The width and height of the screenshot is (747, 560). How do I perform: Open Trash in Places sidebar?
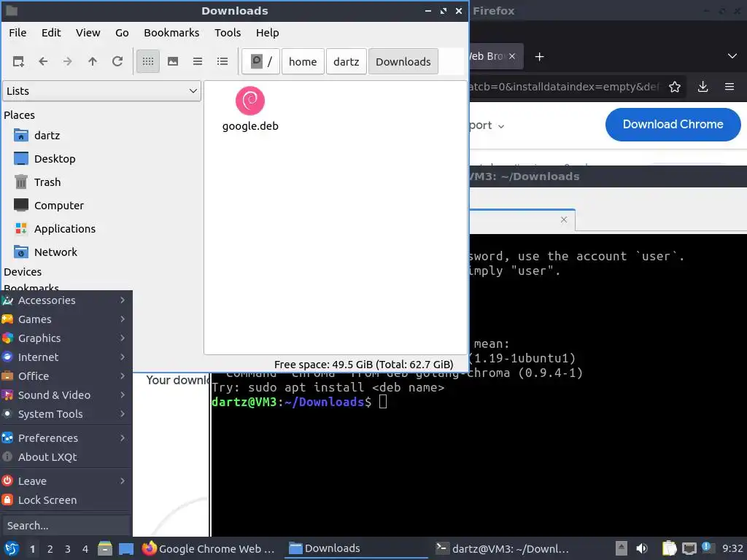coord(47,182)
